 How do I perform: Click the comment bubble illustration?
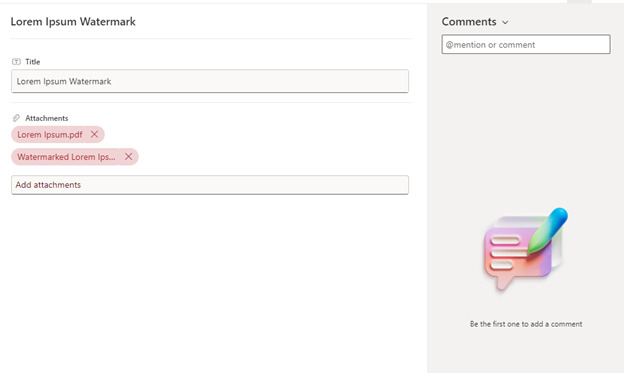pyautogui.click(x=516, y=257)
